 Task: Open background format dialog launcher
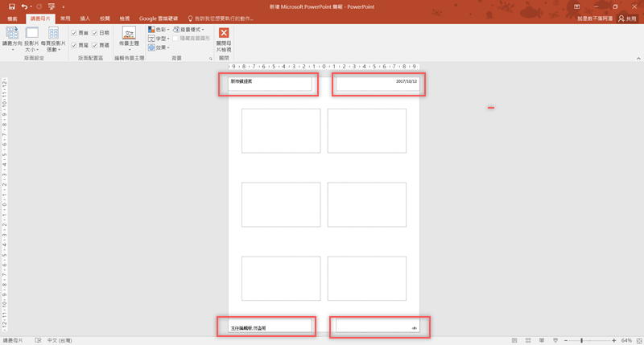tap(211, 59)
